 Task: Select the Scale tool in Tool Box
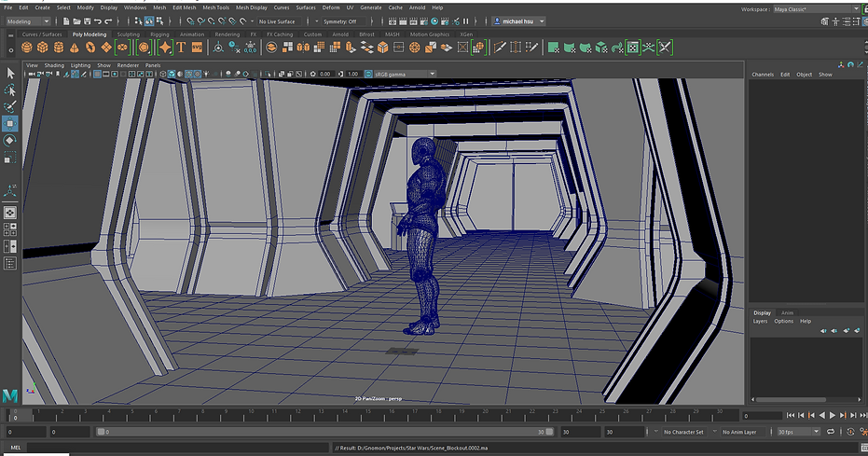(x=10, y=158)
